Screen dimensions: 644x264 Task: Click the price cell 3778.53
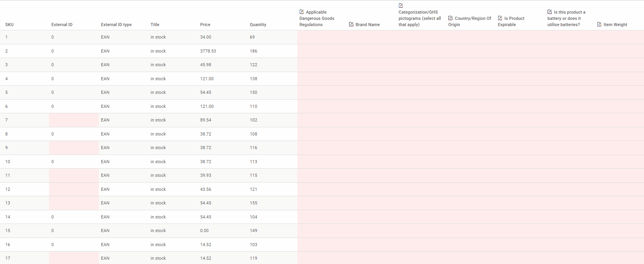click(x=208, y=51)
